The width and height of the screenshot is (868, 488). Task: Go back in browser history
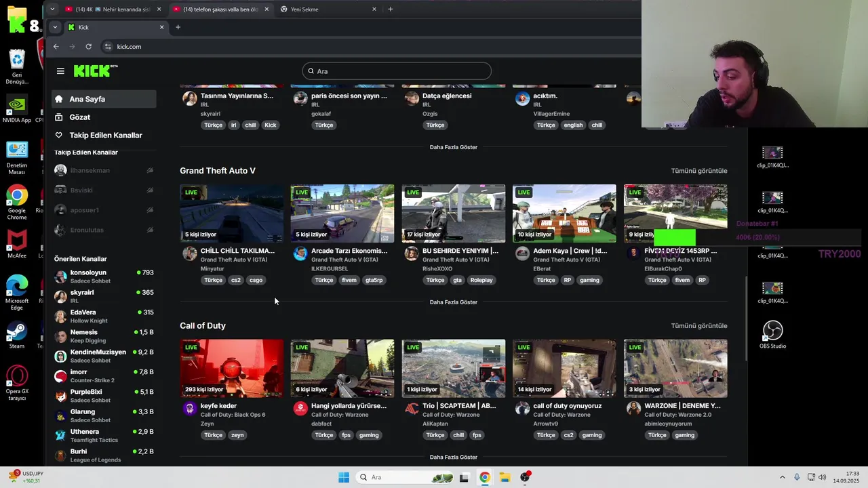pos(56,46)
